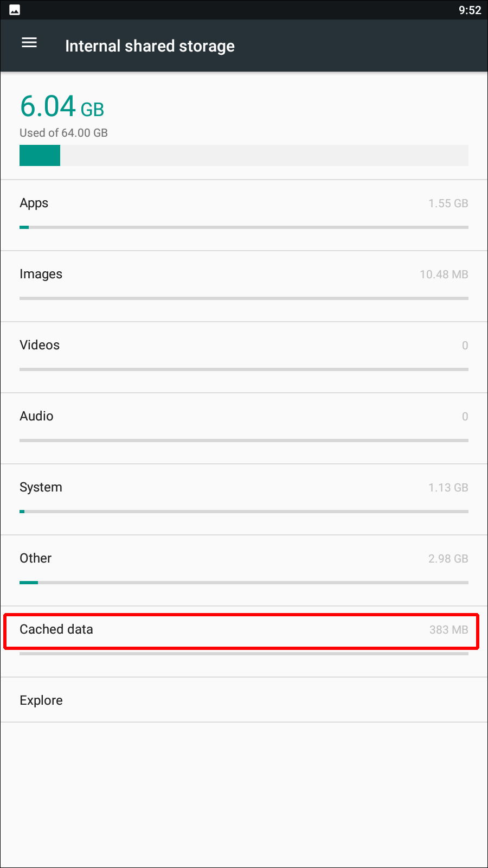Click the Internal shared storage title
Screen dimensions: 488x868
[150, 46]
